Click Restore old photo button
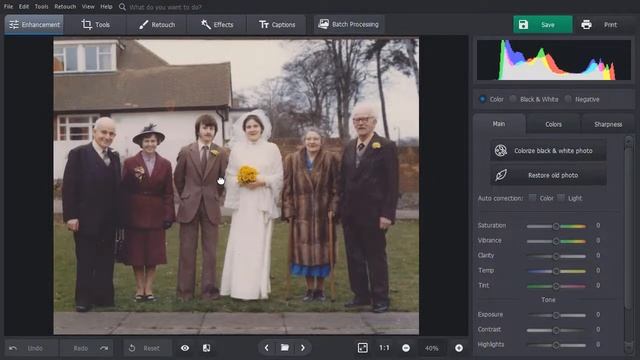The image size is (640, 360). [548, 175]
